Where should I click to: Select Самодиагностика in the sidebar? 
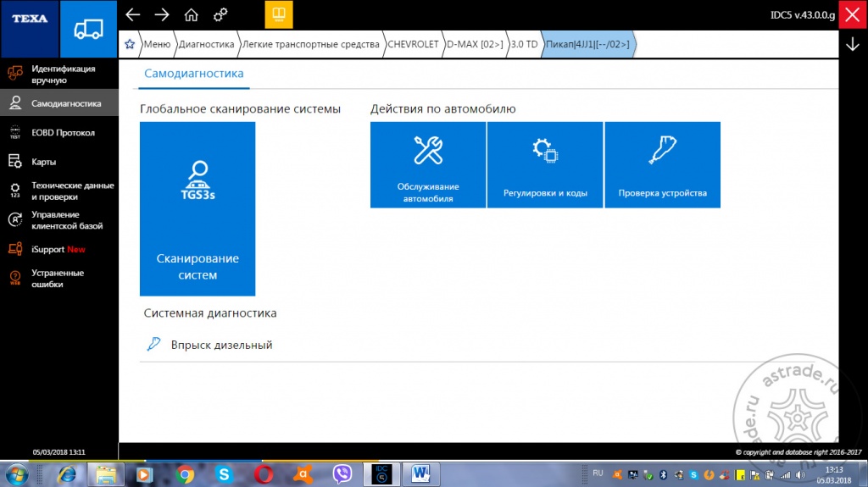[x=59, y=103]
